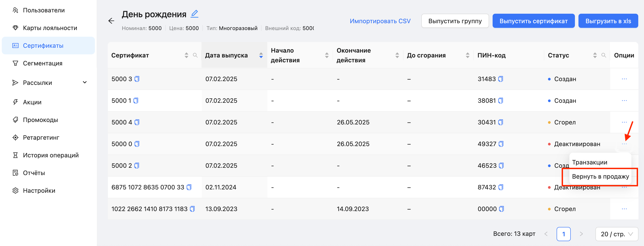
Task: Click the edit pencil next to День рождения
Action: click(194, 14)
